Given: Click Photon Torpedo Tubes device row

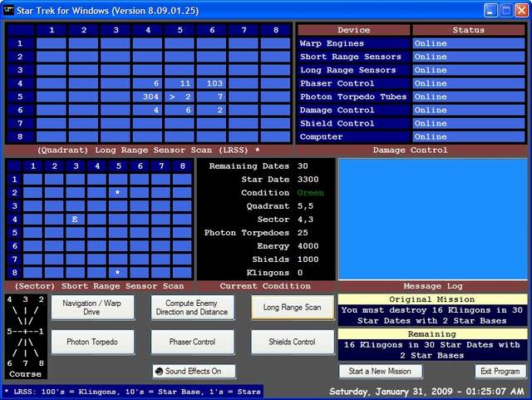Looking at the screenshot, I should 411,96.
